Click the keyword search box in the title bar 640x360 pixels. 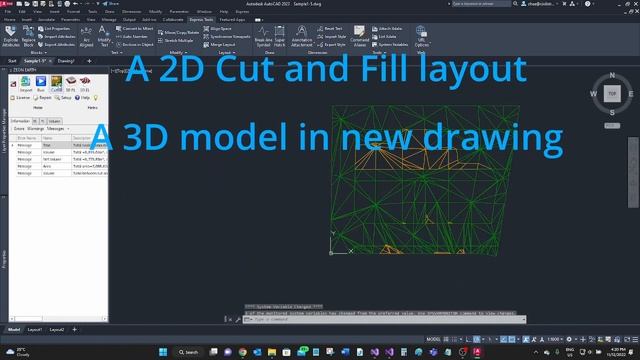click(x=481, y=4)
